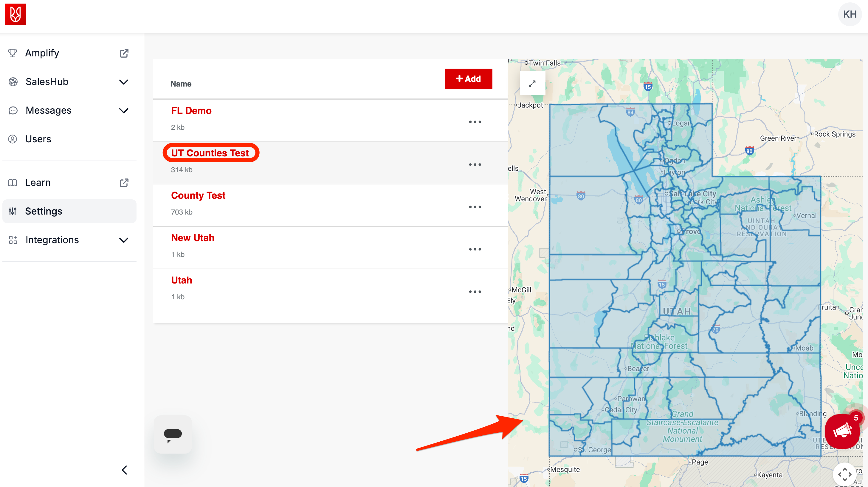Screen dimensions: 868x487
Task: Expand the SalesHub section
Action: [124, 82]
